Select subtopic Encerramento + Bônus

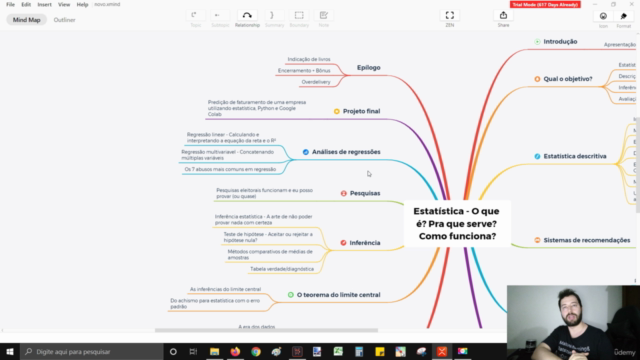click(304, 71)
